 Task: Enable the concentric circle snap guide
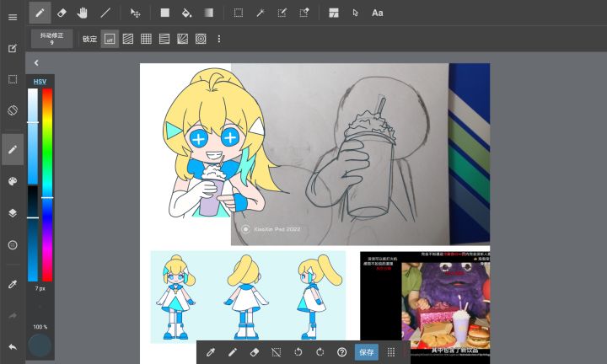click(201, 39)
